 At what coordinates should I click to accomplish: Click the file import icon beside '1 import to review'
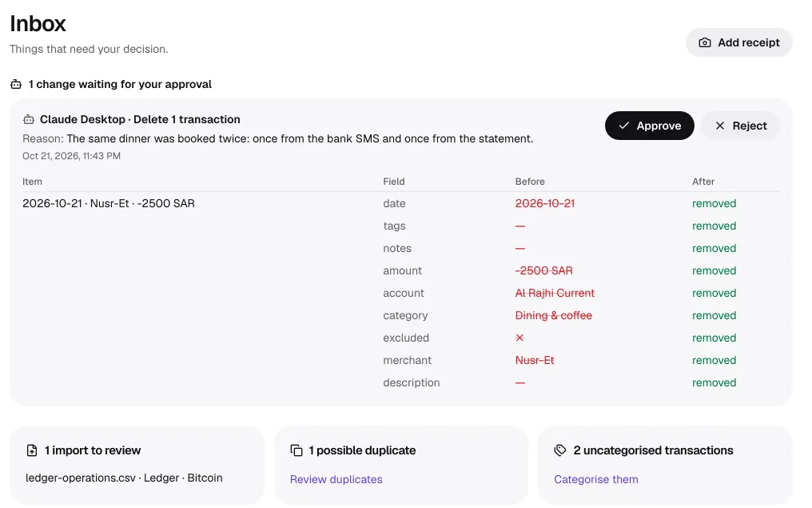click(32, 450)
